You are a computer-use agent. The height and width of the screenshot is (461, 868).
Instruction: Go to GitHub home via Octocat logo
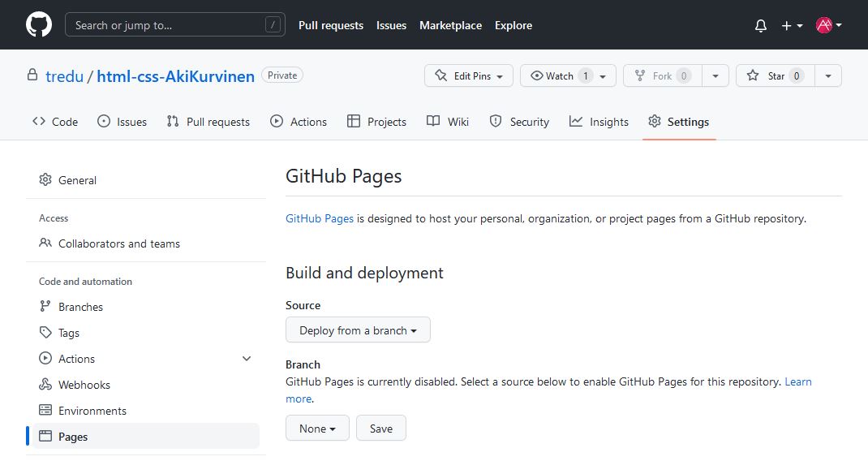click(39, 25)
